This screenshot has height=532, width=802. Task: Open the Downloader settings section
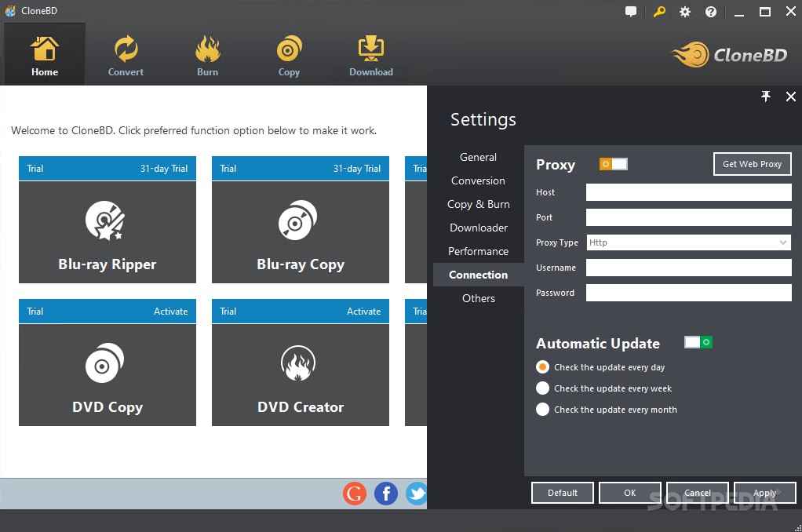tap(477, 228)
